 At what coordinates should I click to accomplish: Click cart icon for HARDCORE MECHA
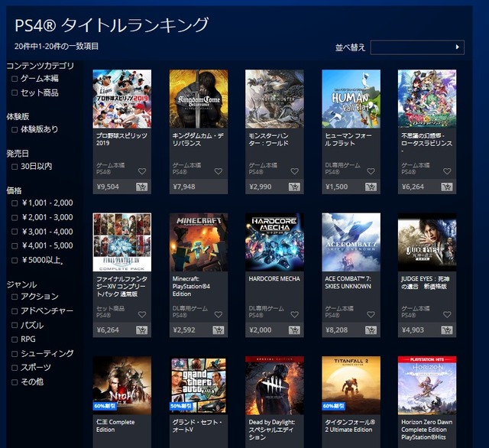[294, 330]
